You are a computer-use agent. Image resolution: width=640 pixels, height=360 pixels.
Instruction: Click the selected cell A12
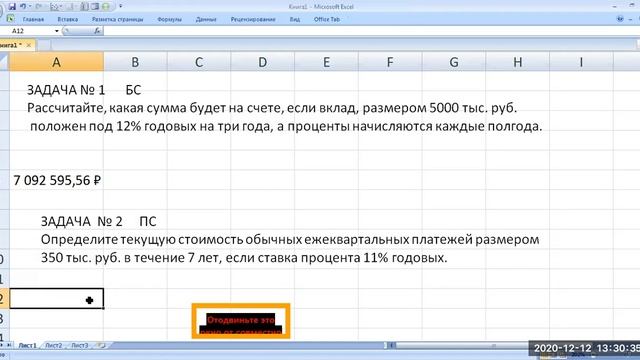click(x=56, y=298)
